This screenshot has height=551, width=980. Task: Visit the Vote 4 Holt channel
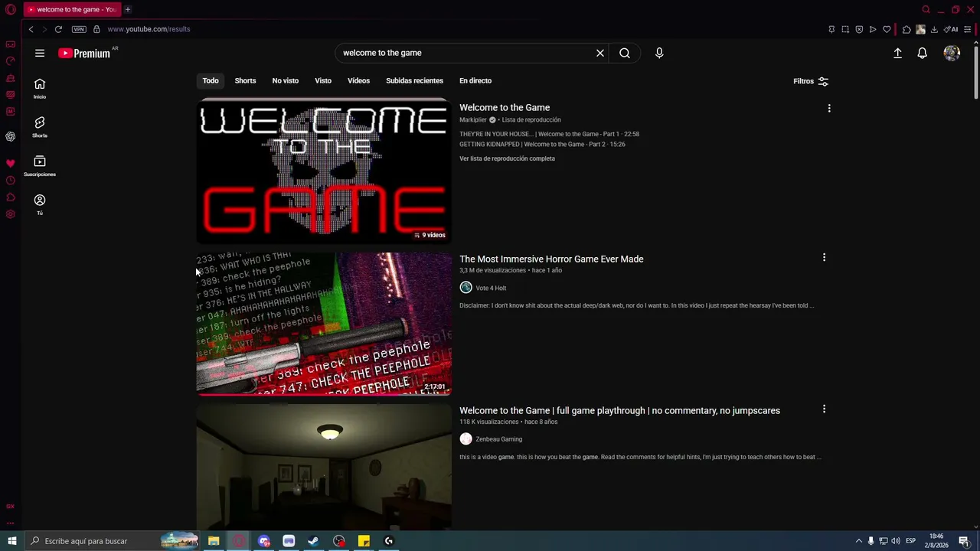point(491,288)
